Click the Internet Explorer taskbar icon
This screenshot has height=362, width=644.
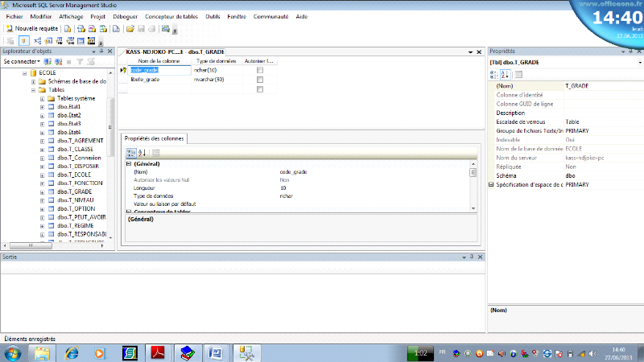(x=70, y=352)
